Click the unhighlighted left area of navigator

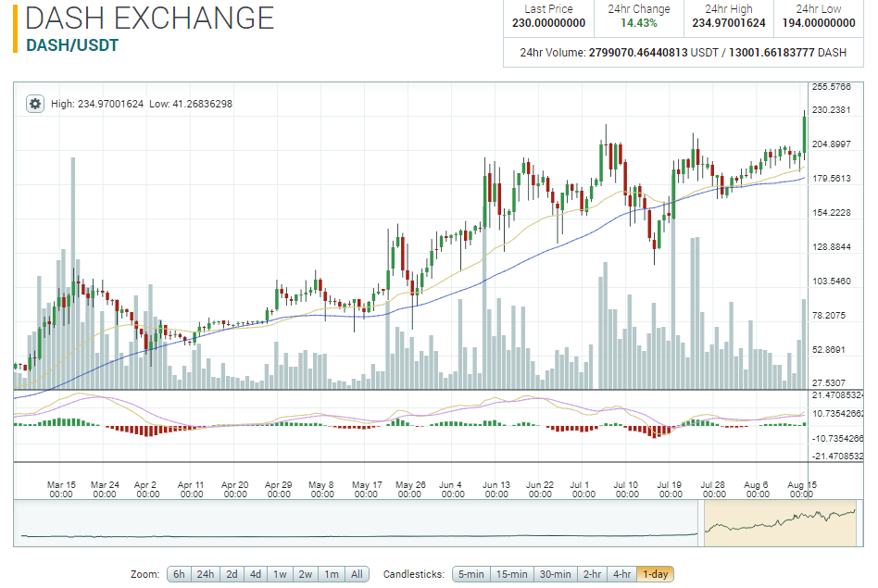[357, 523]
